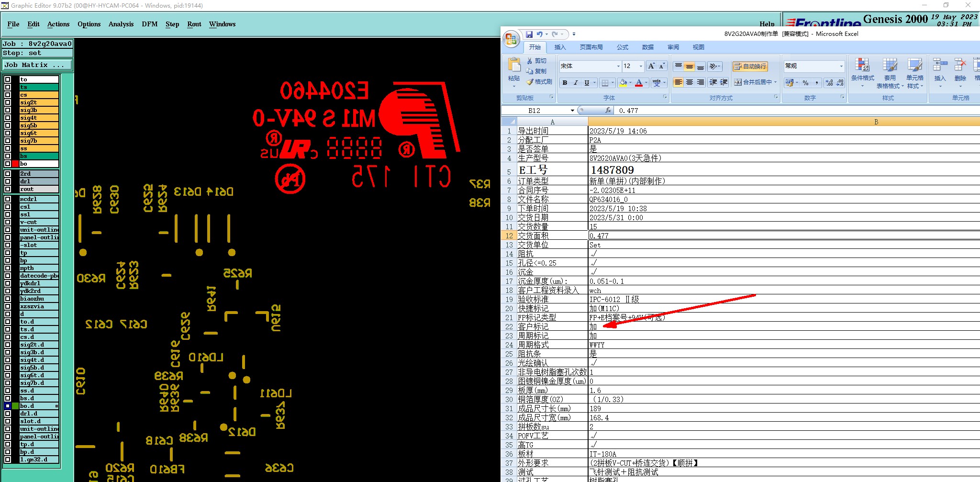Align text to bottom of cell
980x482 pixels.
point(701,66)
